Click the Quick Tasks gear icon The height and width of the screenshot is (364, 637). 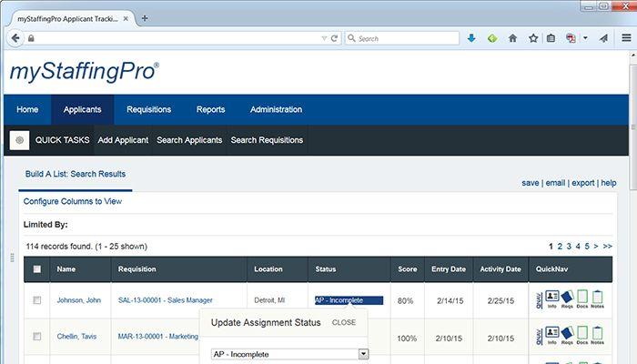(19, 140)
